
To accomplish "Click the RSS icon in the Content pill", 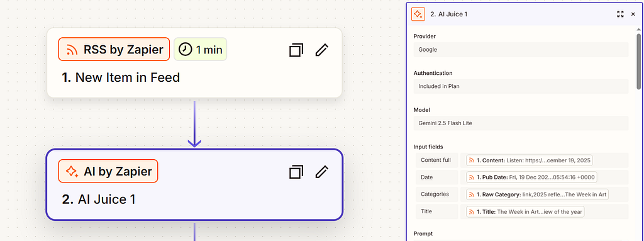I will coord(472,160).
